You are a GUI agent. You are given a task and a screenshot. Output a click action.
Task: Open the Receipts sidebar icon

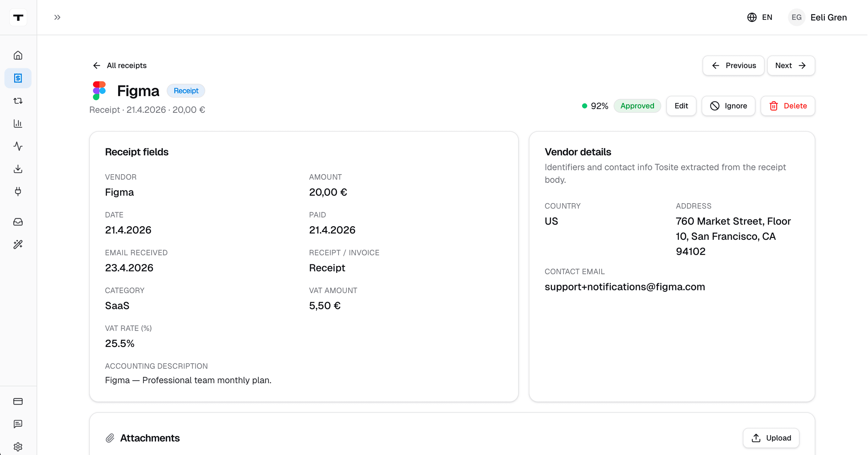[18, 78]
